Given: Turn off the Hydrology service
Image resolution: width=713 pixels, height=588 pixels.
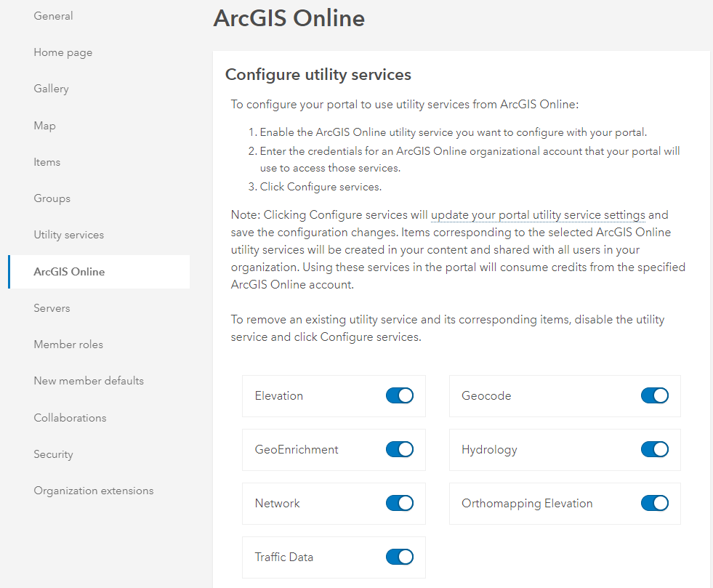Looking at the screenshot, I should (654, 449).
